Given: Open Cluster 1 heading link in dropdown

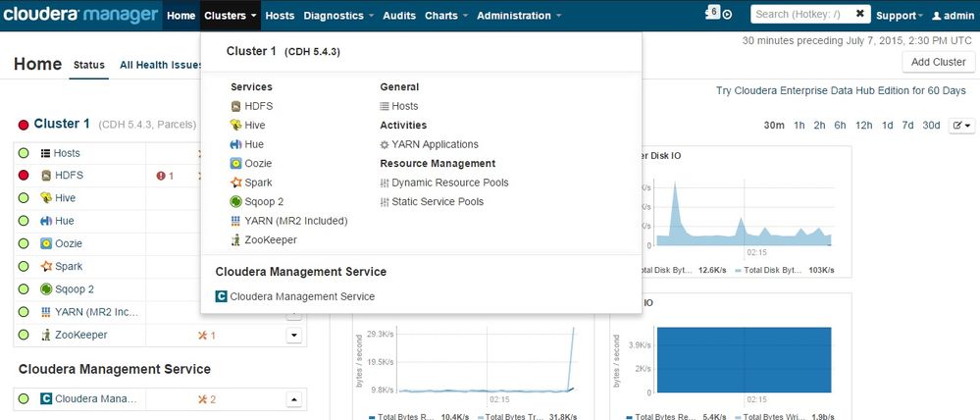Looking at the screenshot, I should point(250,51).
